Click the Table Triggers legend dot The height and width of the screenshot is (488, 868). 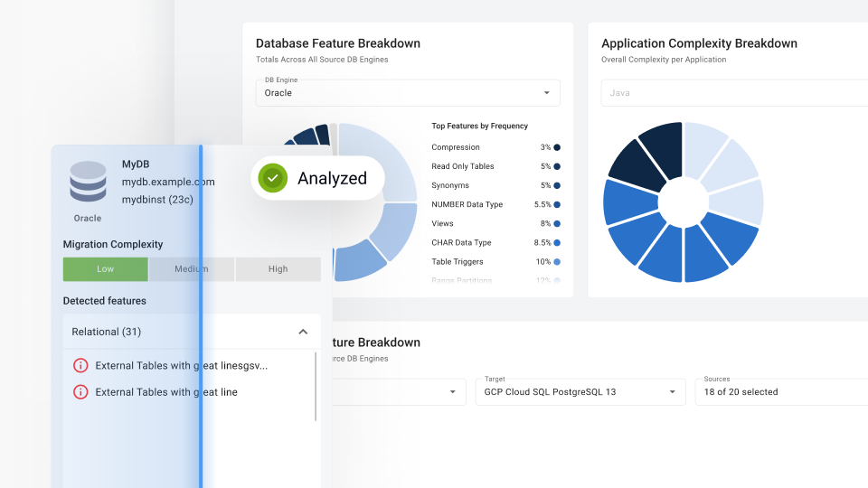pyautogui.click(x=557, y=262)
